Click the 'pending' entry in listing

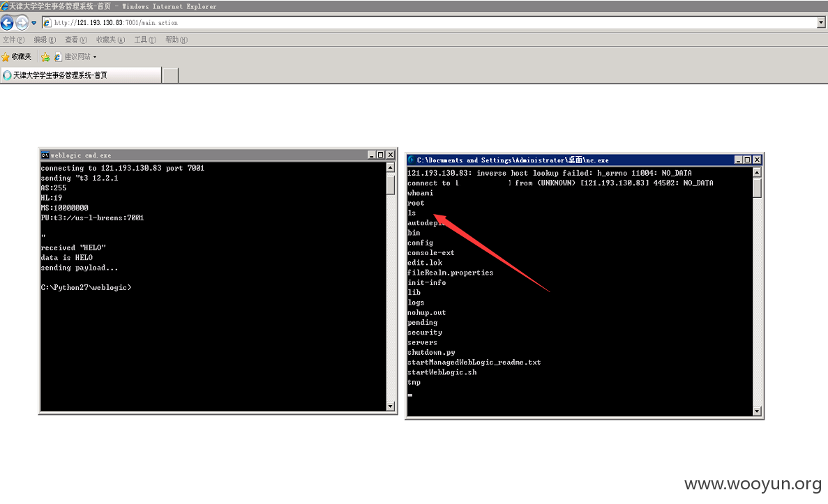coord(423,323)
